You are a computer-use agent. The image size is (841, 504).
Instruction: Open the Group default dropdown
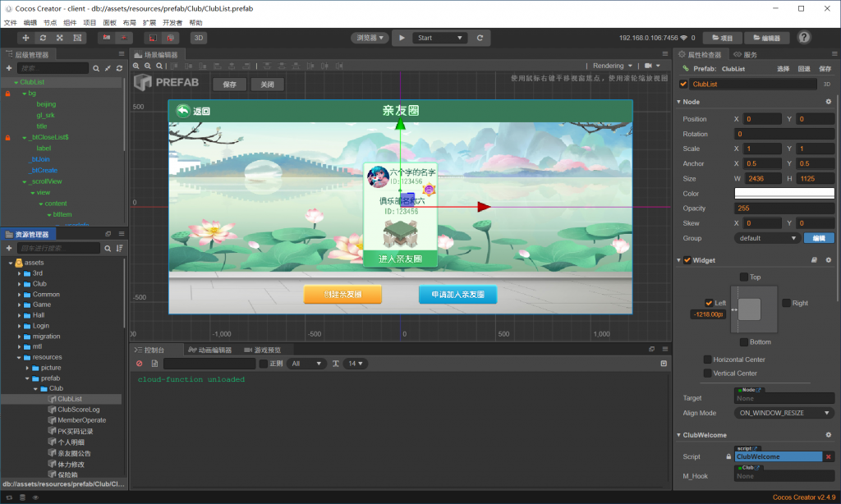(768, 238)
